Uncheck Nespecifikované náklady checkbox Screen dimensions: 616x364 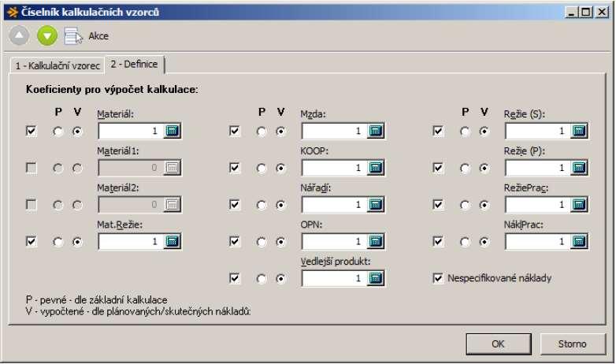click(438, 278)
